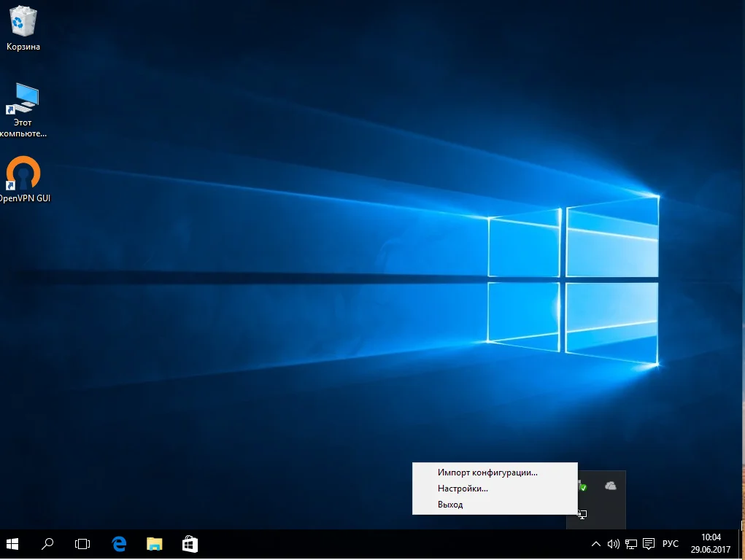Select the Корзина recycle bin icon
The width and height of the screenshot is (745, 560).
point(23,28)
